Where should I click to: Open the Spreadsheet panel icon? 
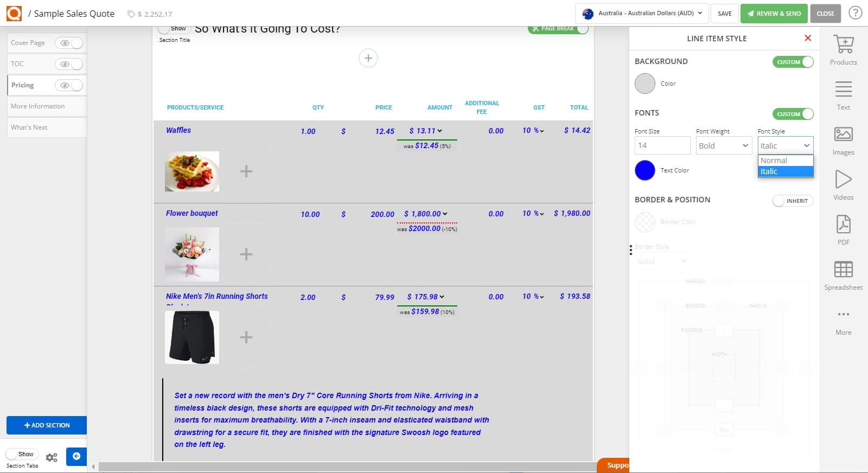click(x=843, y=269)
